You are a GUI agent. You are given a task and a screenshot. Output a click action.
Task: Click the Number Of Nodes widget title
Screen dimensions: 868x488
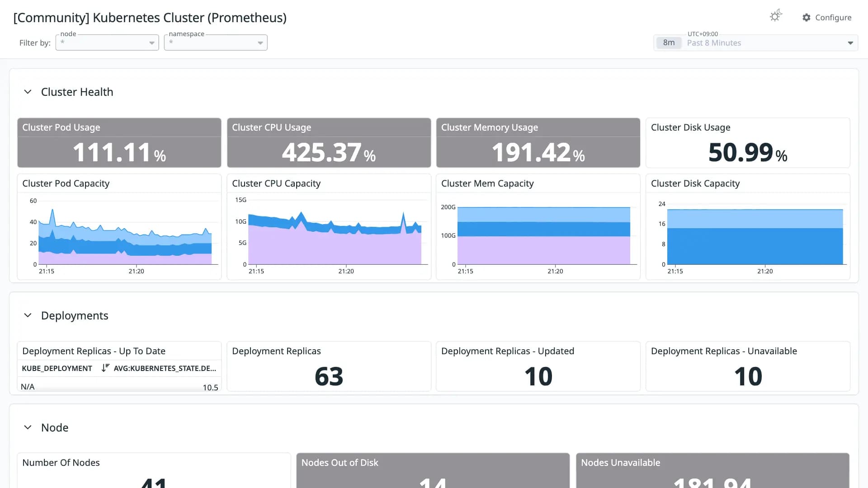[x=61, y=463]
